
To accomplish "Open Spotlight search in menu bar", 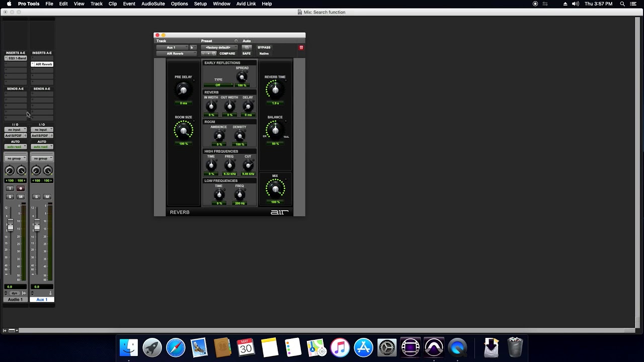I will (622, 4).
